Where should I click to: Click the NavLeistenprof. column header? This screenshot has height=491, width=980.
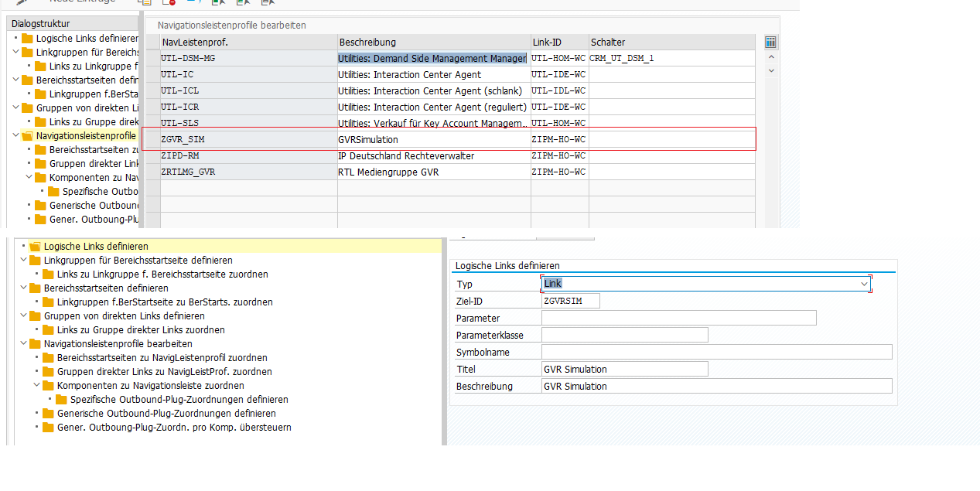248,43
